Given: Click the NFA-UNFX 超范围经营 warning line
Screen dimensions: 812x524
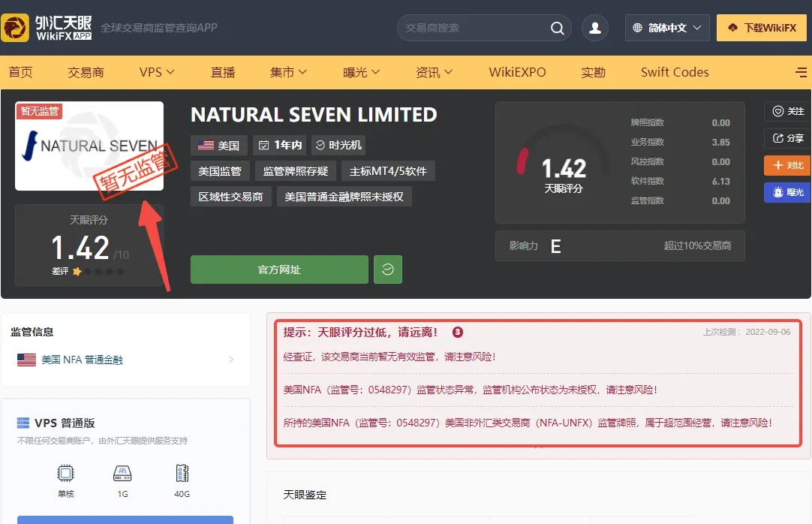Looking at the screenshot, I should (528, 423).
